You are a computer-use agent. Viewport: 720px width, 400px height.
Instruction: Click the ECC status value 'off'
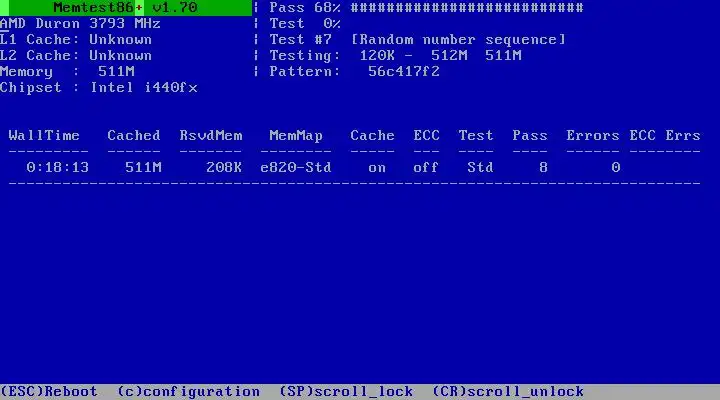(x=426, y=168)
